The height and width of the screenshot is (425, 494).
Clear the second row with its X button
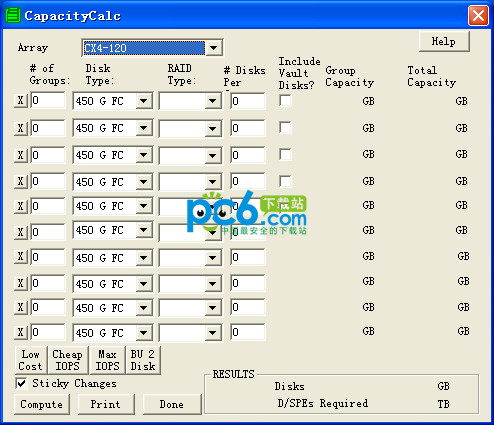coord(21,128)
